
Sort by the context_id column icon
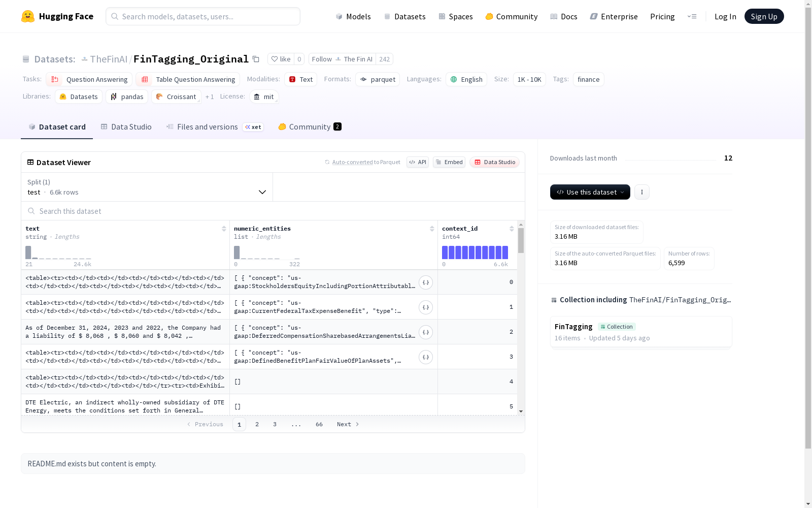click(512, 229)
